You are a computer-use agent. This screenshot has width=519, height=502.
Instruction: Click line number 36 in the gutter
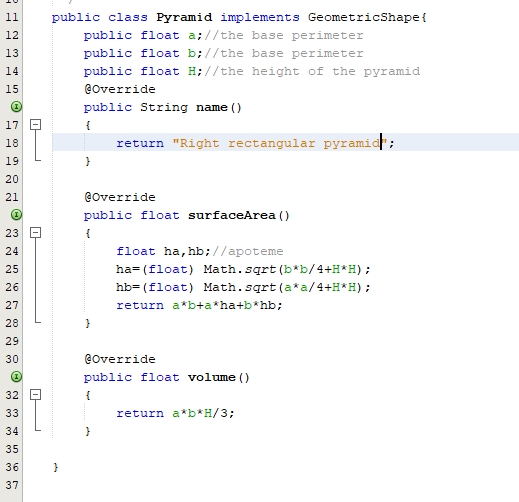(x=12, y=467)
